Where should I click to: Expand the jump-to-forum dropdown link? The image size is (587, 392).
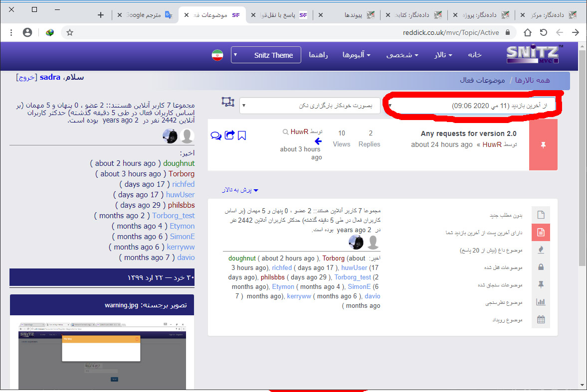click(x=241, y=190)
